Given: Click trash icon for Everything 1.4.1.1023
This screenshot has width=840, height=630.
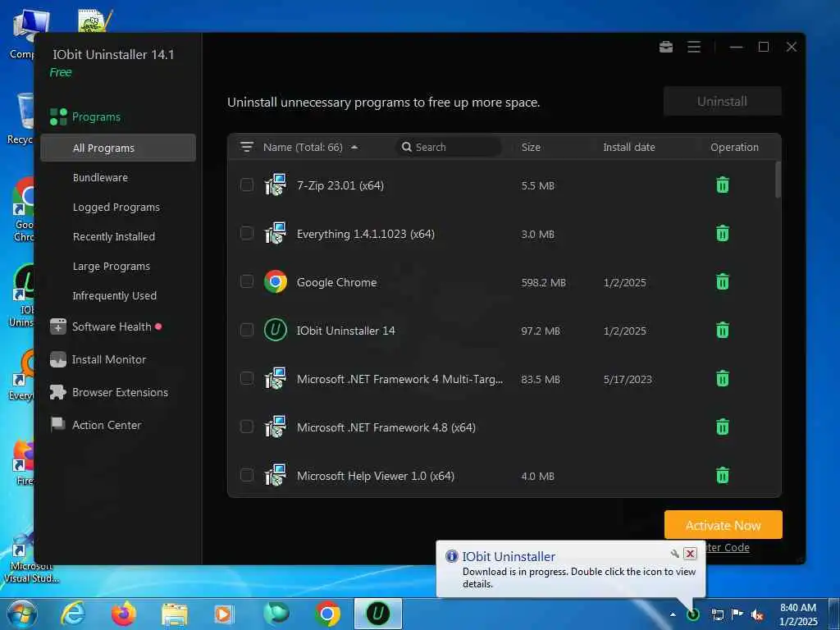Looking at the screenshot, I should 722,234.
